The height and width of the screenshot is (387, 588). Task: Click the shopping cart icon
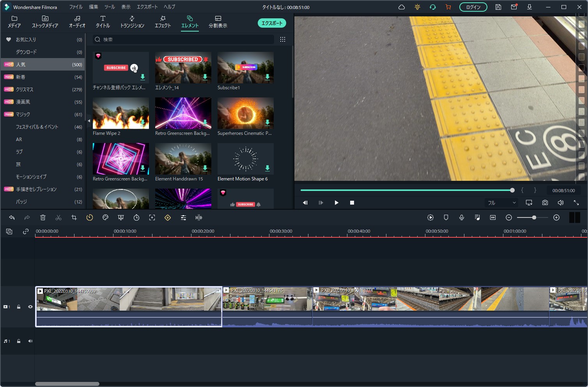[448, 7]
